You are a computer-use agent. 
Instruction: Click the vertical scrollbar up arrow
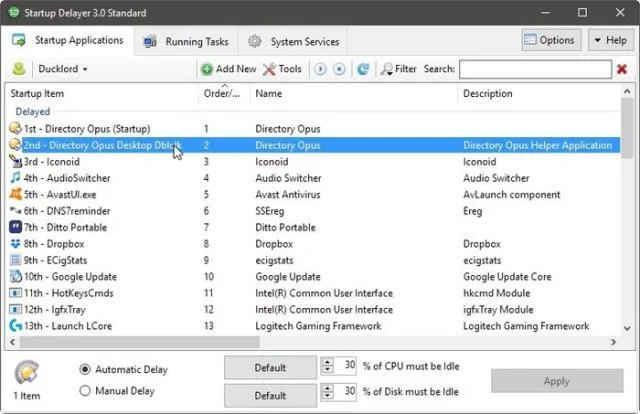tap(627, 91)
